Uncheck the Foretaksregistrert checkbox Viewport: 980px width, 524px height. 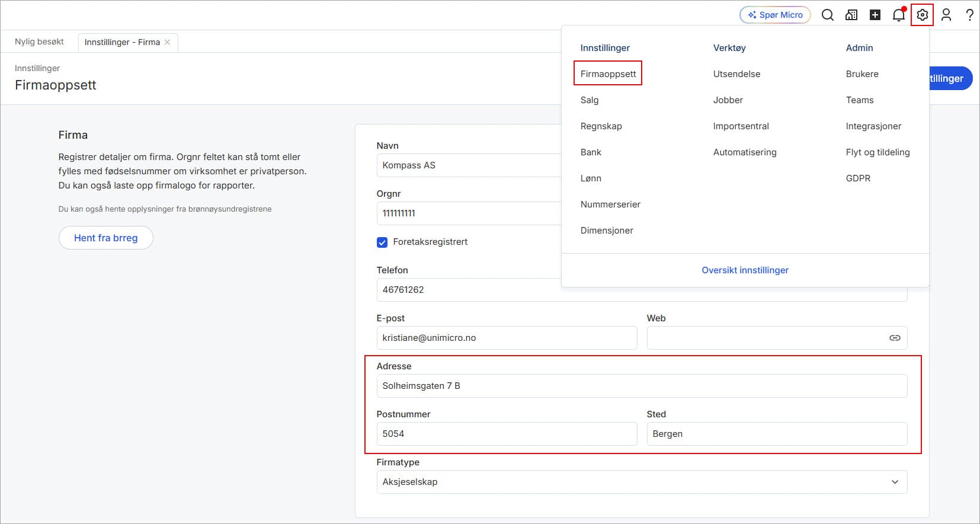(x=382, y=242)
